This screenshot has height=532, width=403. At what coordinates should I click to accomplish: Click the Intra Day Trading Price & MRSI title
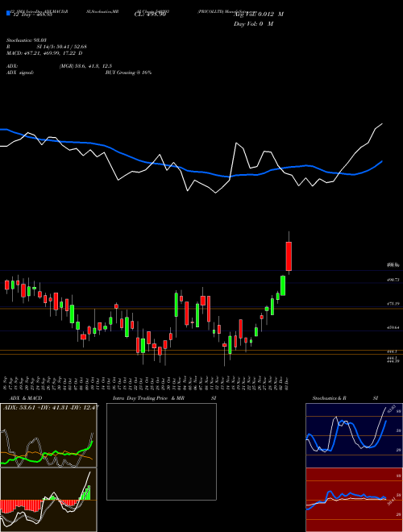tap(164, 398)
